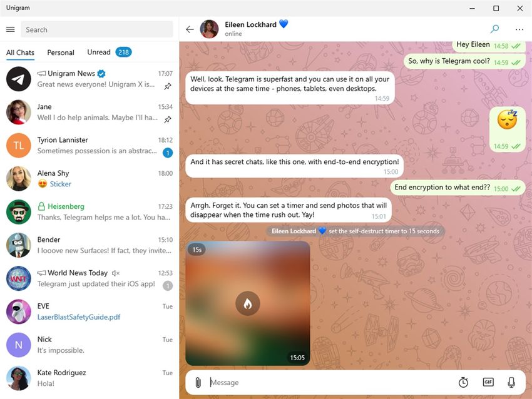Viewport: 532px width, 399px height.
Task: Open the Heisenberg secret chat
Action: tap(89, 212)
